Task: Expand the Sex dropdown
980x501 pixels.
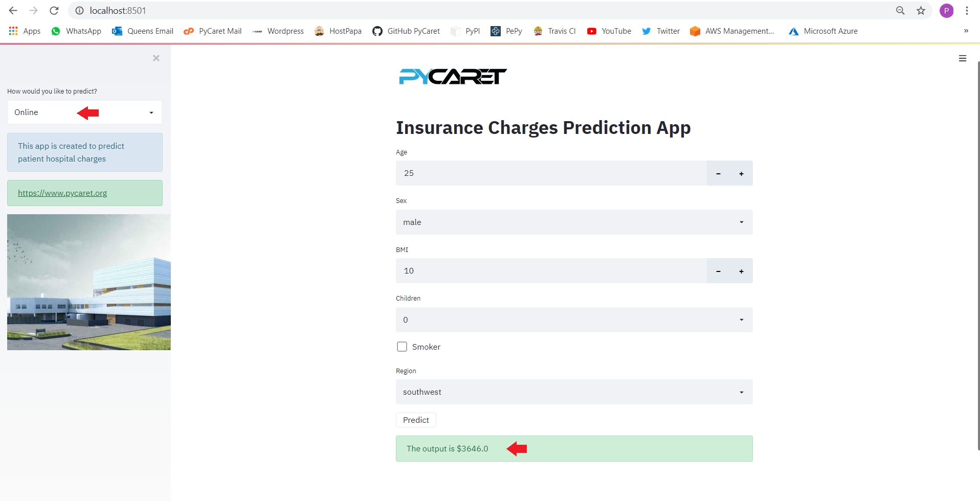Action: [x=574, y=222]
